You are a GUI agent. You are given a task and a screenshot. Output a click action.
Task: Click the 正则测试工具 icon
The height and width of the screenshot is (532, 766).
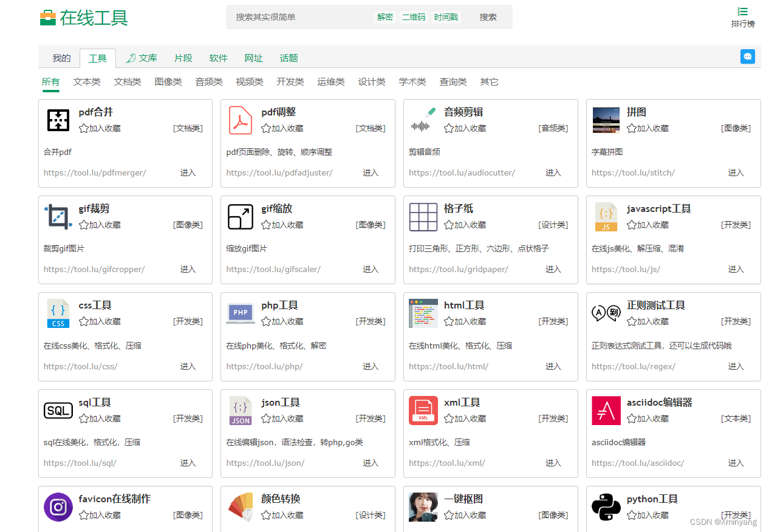(x=606, y=313)
